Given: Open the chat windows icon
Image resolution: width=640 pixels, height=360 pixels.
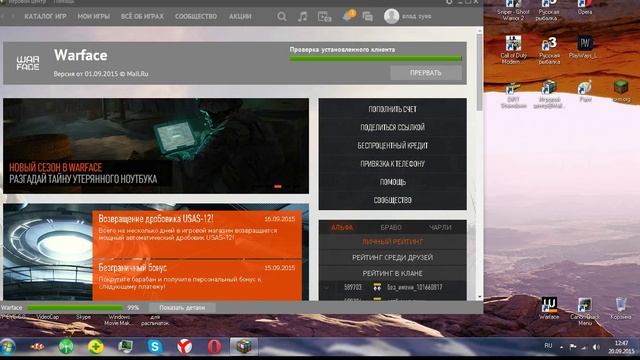Looking at the screenshot, I should (x=368, y=16).
